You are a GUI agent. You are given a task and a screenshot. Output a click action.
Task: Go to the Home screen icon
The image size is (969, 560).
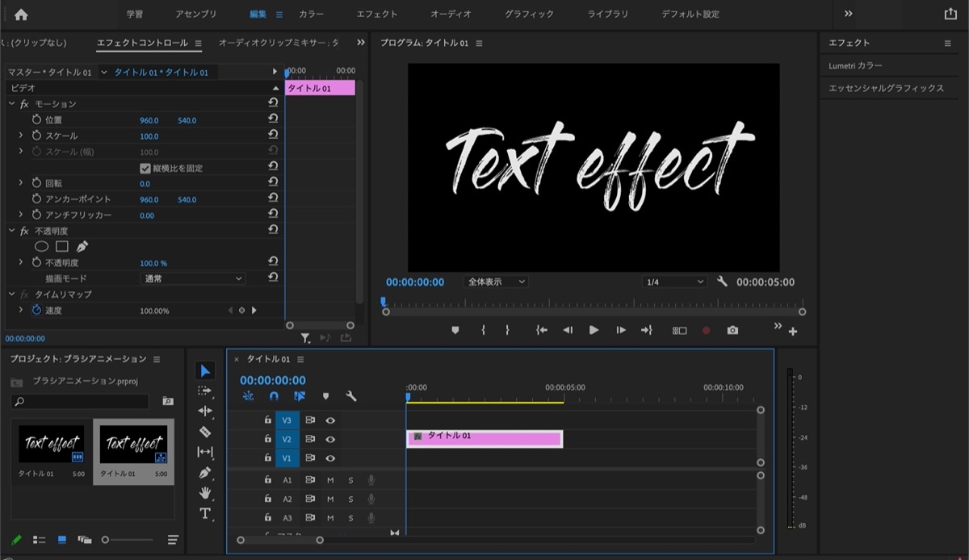point(21,15)
